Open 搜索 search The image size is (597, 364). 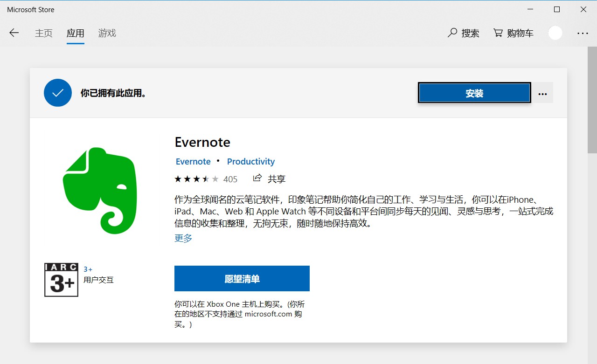[x=464, y=33]
